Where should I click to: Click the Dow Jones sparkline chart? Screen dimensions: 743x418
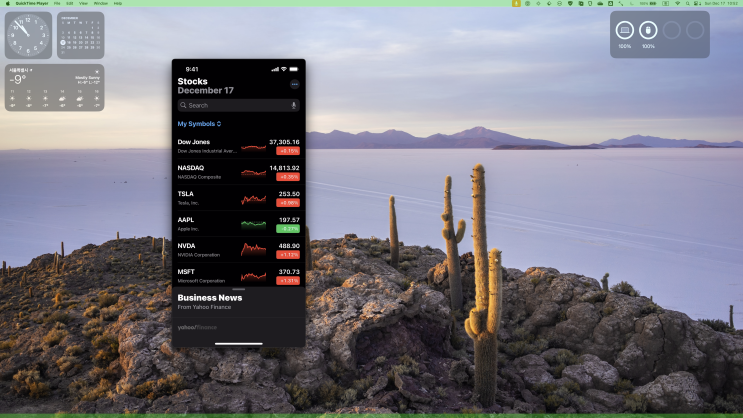click(x=254, y=147)
